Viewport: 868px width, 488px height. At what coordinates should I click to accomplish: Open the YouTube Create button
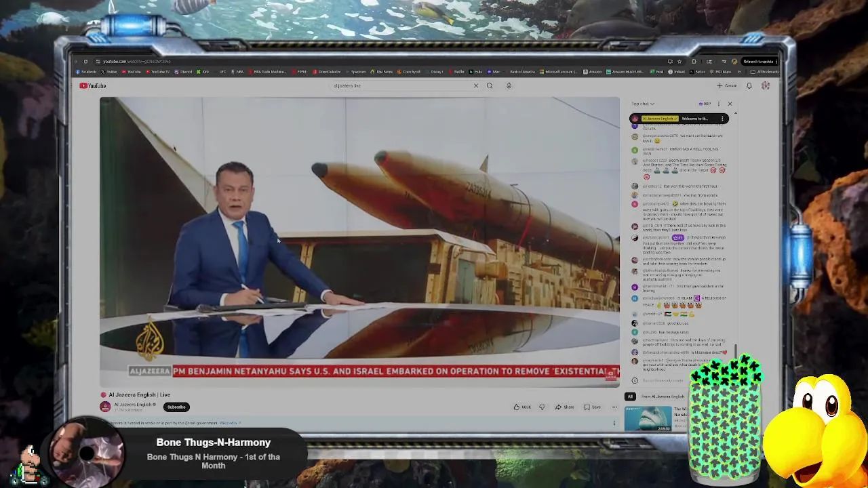coord(726,85)
